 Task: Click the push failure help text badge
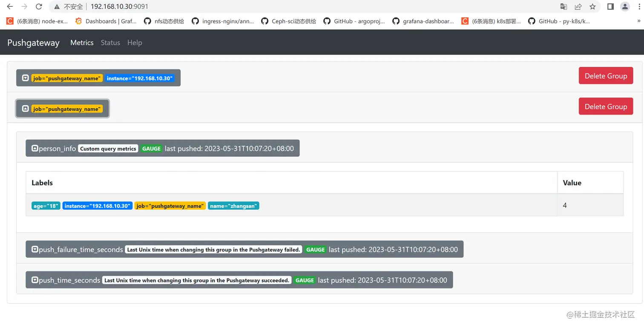click(x=214, y=250)
